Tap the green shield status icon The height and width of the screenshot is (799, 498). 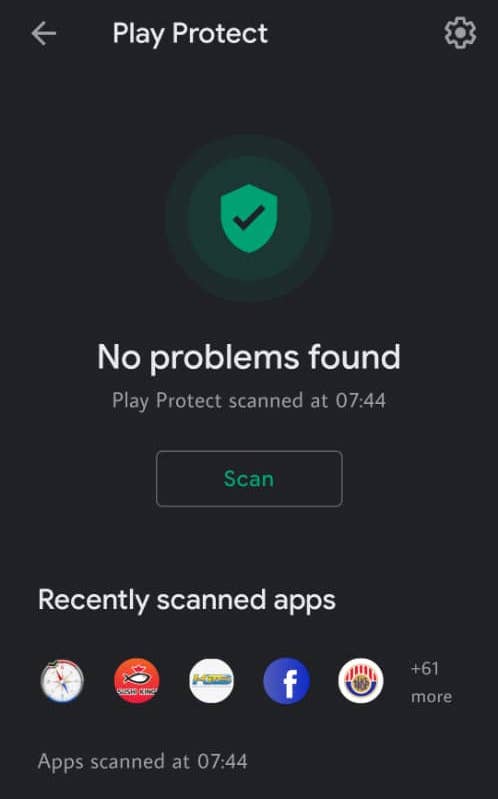pos(249,219)
